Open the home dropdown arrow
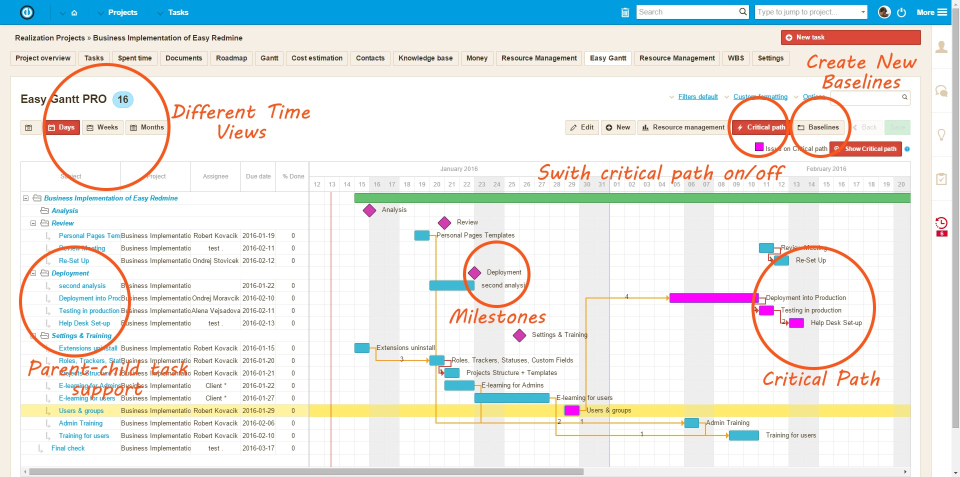Image resolution: width=960 pixels, height=477 pixels. point(62,13)
